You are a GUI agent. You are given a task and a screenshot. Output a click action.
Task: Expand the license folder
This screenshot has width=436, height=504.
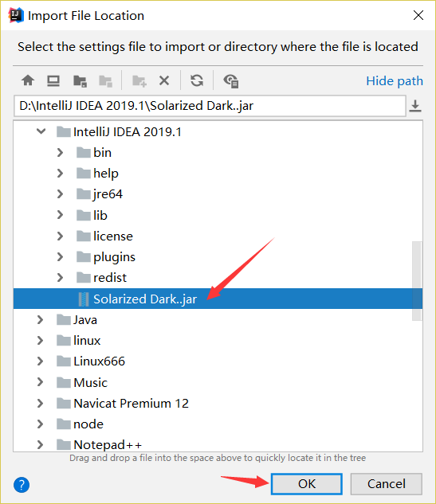[x=60, y=236]
